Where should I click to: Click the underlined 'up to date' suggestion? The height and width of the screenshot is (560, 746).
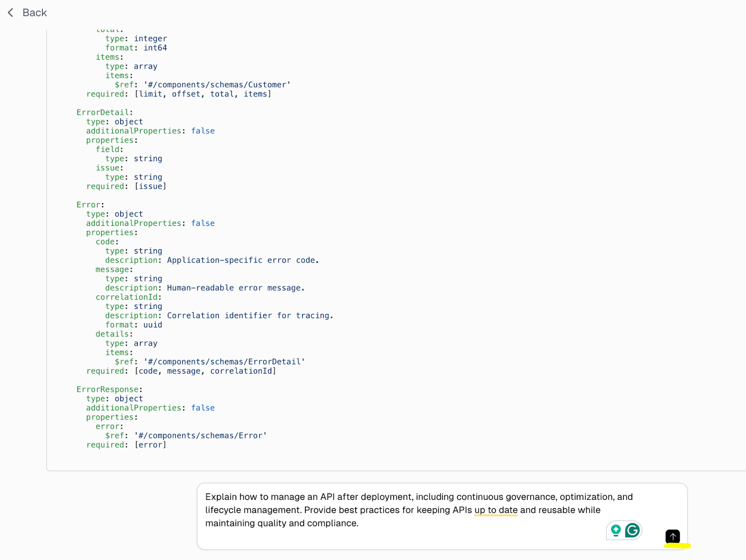point(496,510)
